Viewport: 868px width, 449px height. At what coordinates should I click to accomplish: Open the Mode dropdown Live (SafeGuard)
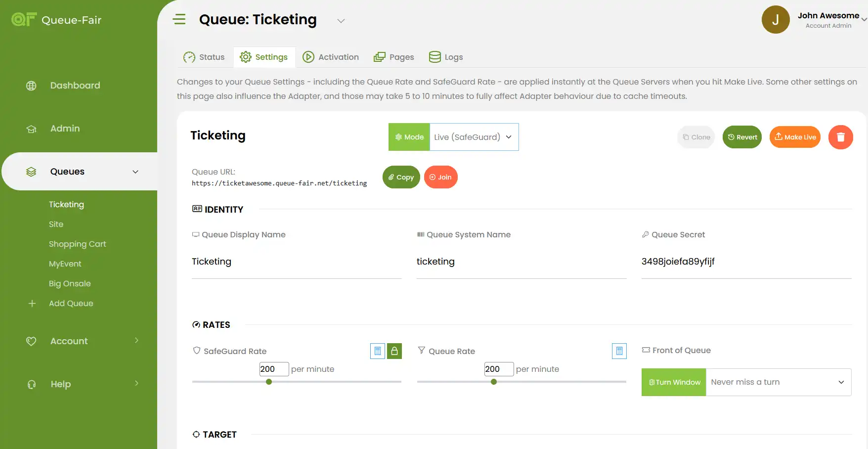point(474,137)
